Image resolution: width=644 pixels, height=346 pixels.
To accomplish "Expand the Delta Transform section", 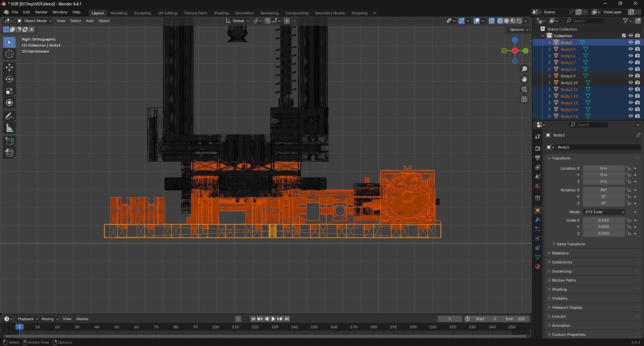I will (x=571, y=244).
